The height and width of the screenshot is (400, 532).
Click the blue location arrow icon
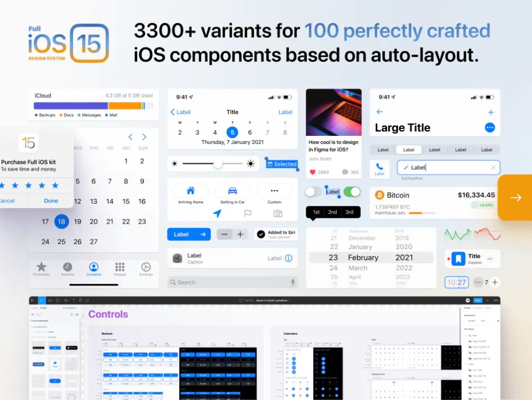[x=217, y=213]
